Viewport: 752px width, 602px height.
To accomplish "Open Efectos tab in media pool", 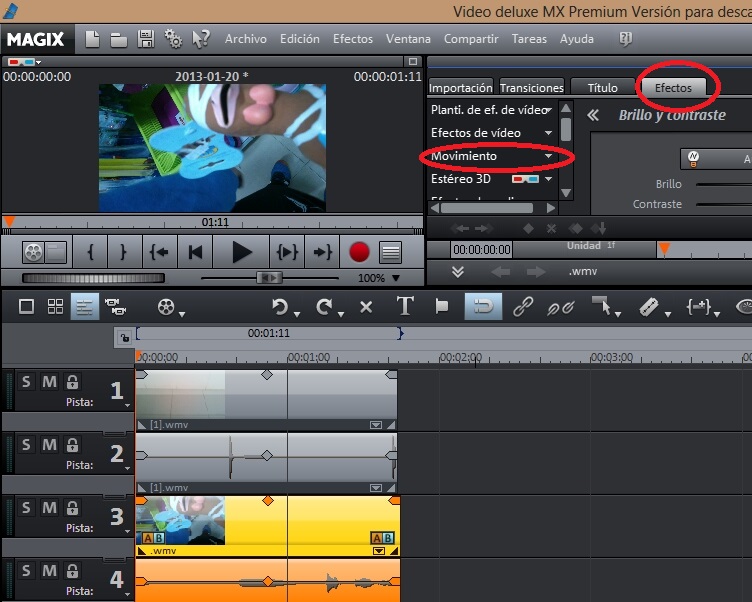I will pyautogui.click(x=673, y=87).
